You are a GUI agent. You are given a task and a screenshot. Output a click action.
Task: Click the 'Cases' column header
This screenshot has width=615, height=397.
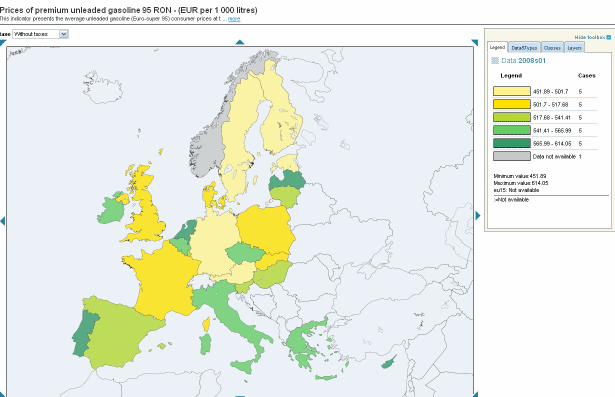point(586,76)
